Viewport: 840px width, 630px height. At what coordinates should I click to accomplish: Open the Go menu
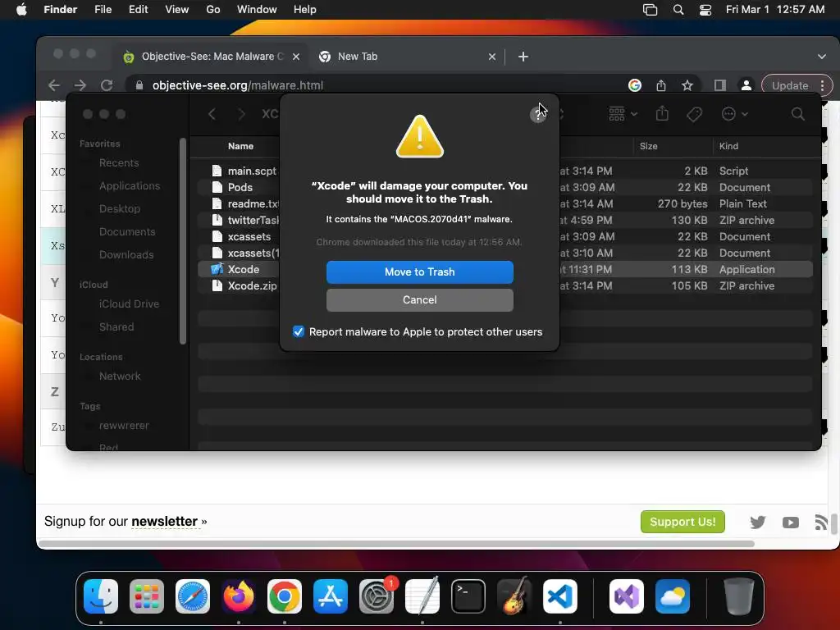pos(213,10)
